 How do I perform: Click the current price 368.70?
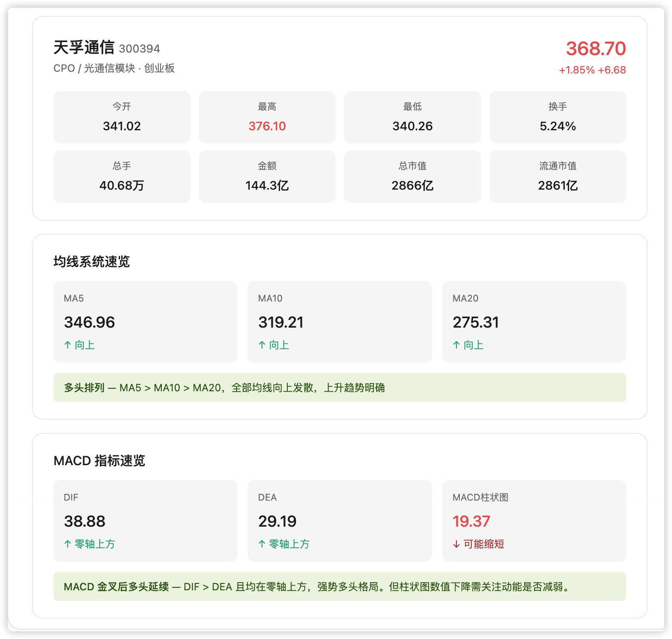[596, 48]
